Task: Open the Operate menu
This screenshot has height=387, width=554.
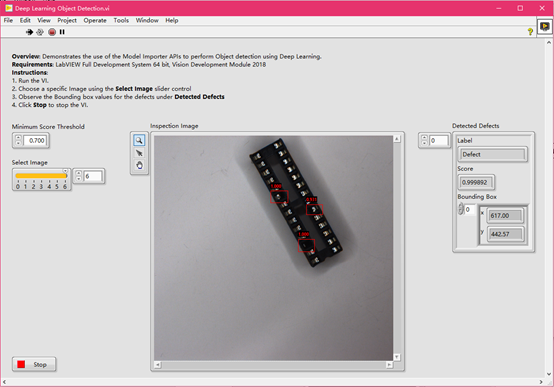Action: (95, 20)
